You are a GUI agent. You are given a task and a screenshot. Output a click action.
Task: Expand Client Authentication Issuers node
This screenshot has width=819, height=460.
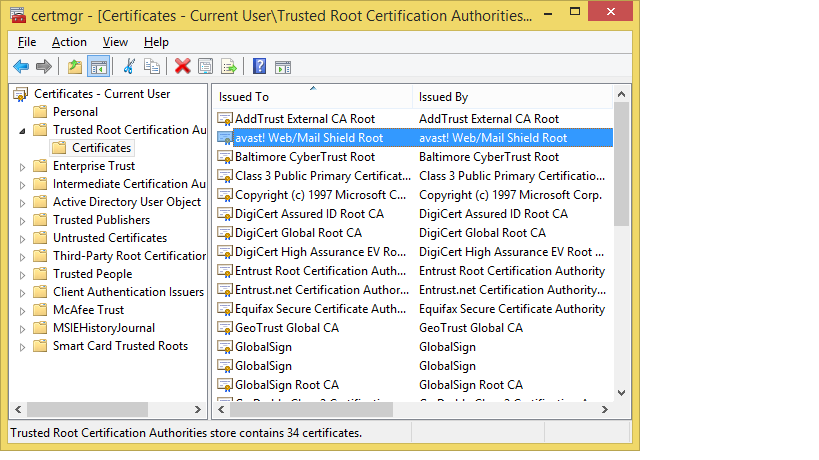22,293
